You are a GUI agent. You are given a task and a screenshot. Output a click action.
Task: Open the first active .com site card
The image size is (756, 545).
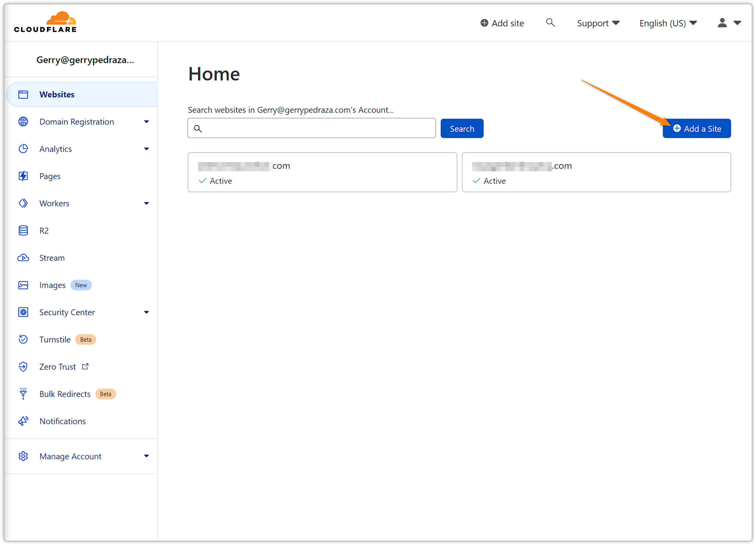point(322,172)
